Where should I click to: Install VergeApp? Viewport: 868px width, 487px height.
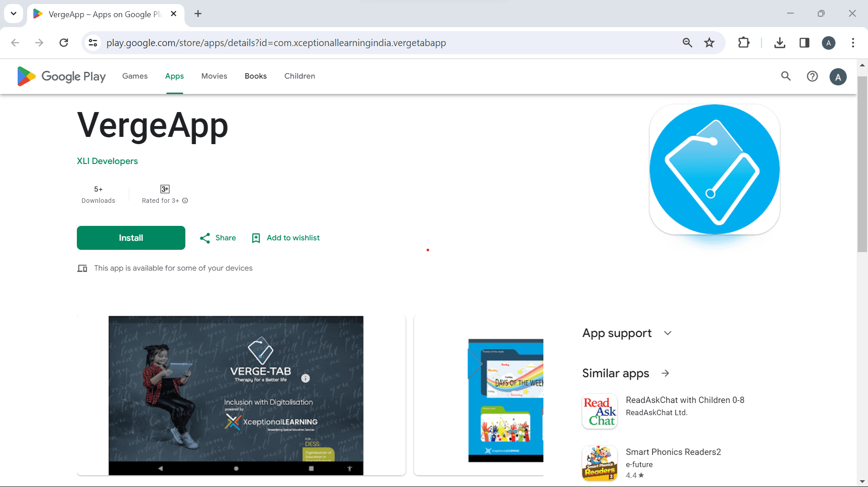pyautogui.click(x=131, y=238)
